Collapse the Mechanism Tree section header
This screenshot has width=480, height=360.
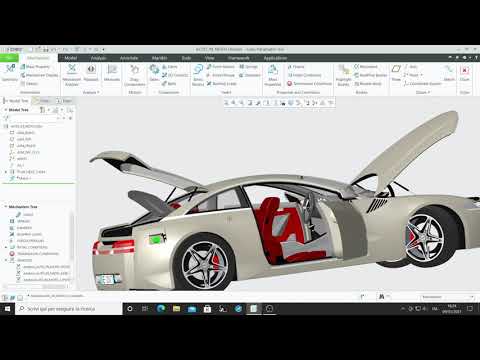[x=6, y=207]
